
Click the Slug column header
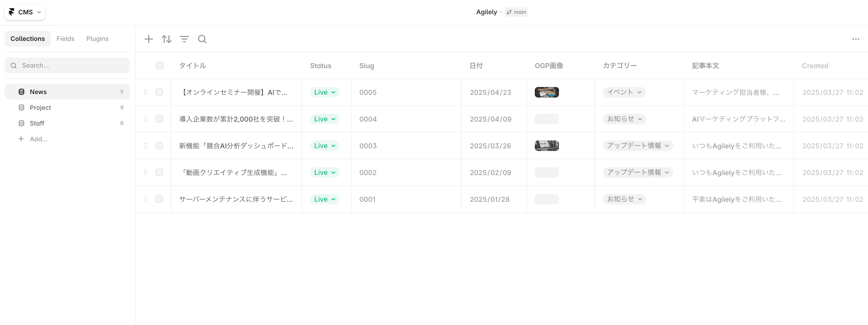click(x=367, y=66)
